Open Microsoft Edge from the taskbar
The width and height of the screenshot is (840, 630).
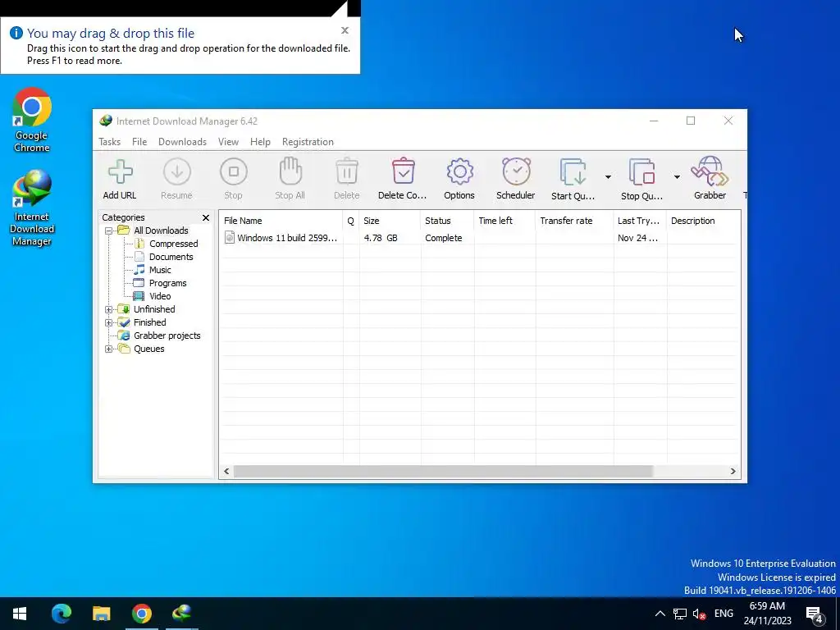pos(61,614)
